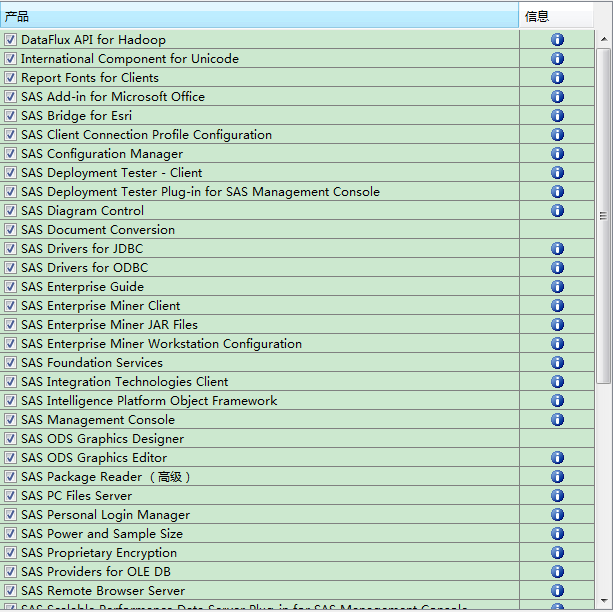Uncheck SAS Drivers for ODBC checkbox
This screenshot has width=613, height=612.
pyautogui.click(x=11, y=267)
